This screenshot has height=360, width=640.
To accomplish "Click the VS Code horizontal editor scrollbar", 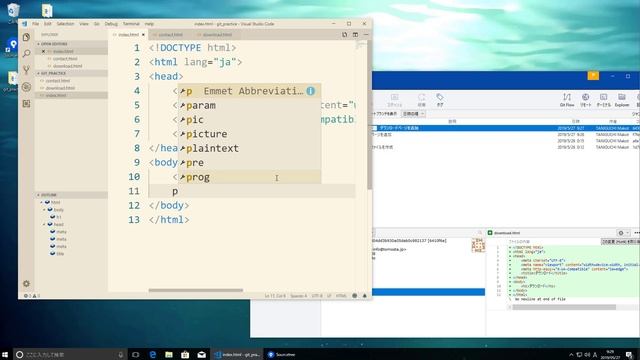I will coord(196,290).
